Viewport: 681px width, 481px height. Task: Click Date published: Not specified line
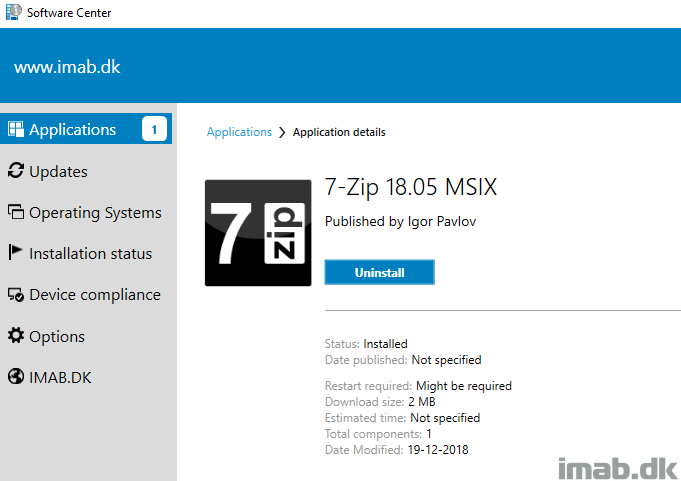[403, 360]
